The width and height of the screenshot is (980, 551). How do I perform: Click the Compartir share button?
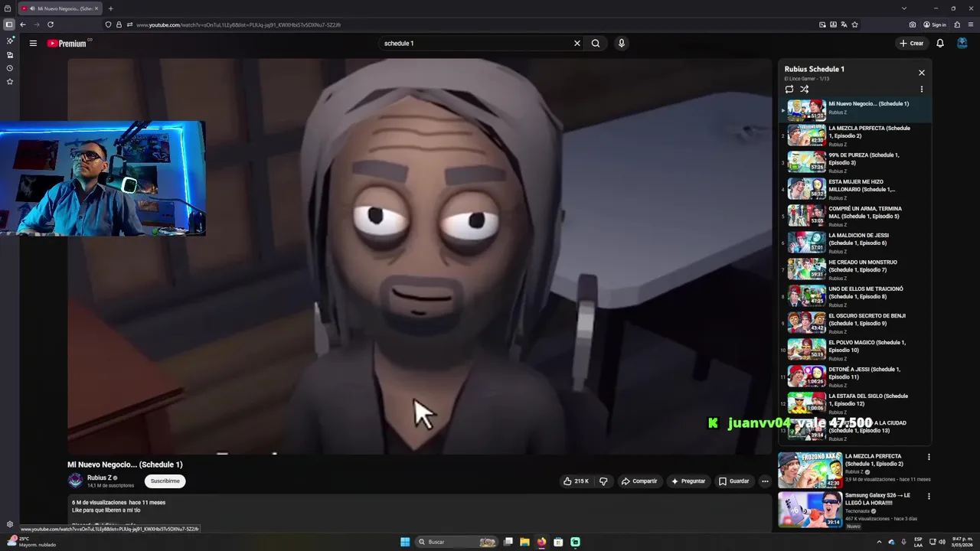coord(639,481)
